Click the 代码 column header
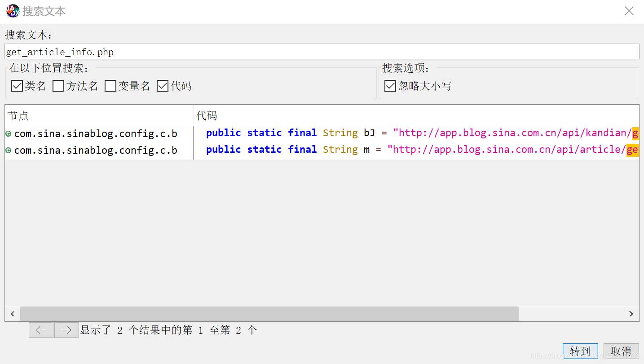Screen dimensions: 644x364 pos(416,115)
